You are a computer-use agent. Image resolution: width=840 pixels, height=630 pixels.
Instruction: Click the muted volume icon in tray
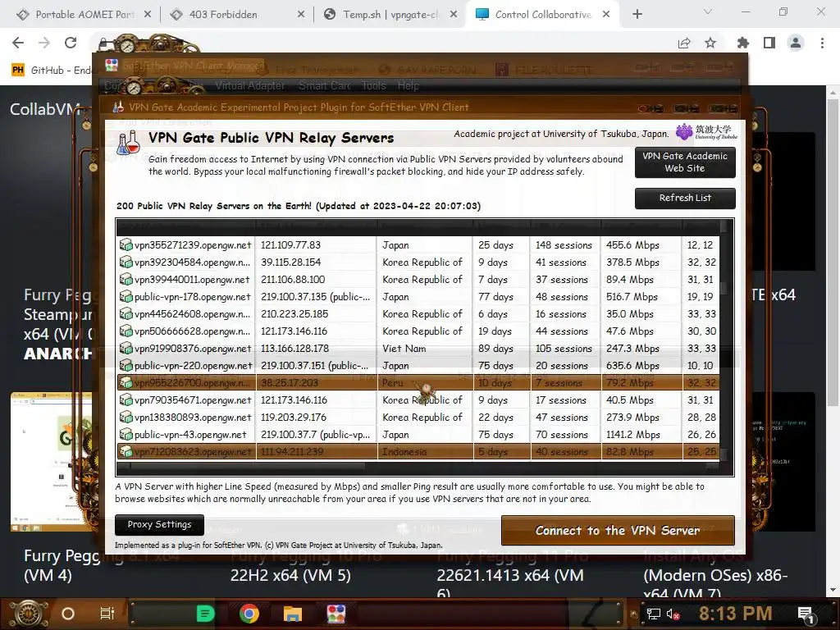coord(673,614)
